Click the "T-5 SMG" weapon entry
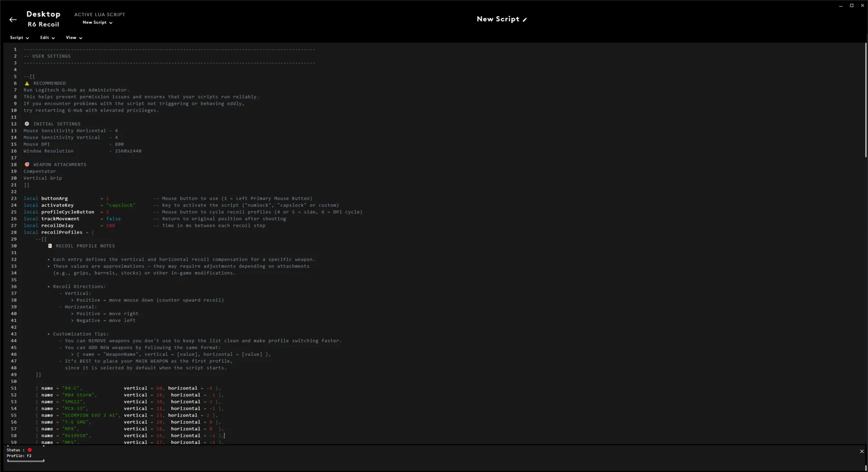Viewport: 868px width, 472px height. [x=75, y=422]
